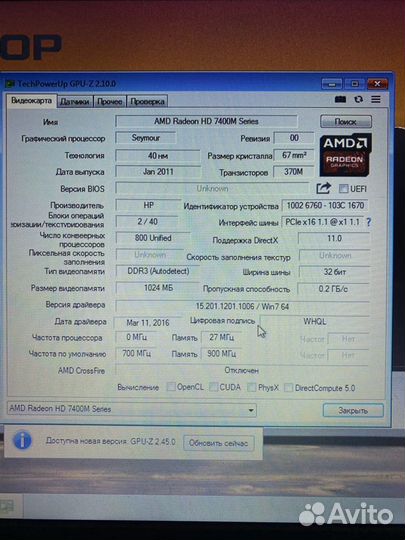Click the 0.2 ГБ/с bandwidth field

tap(333, 289)
